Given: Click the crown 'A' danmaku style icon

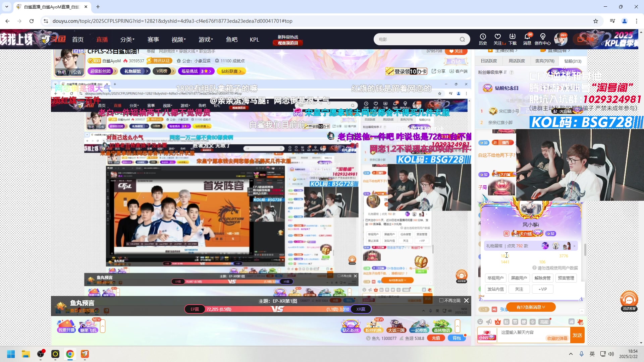Looking at the screenshot, I should [x=498, y=322].
